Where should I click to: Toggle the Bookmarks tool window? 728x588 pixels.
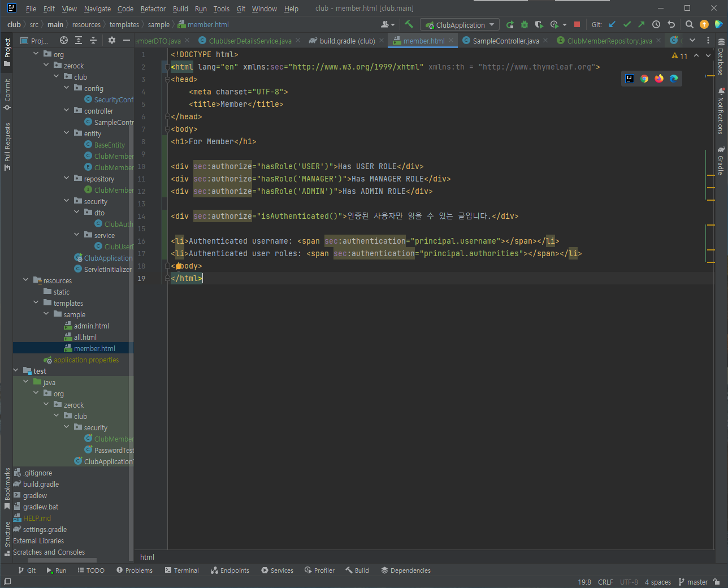(x=7, y=488)
